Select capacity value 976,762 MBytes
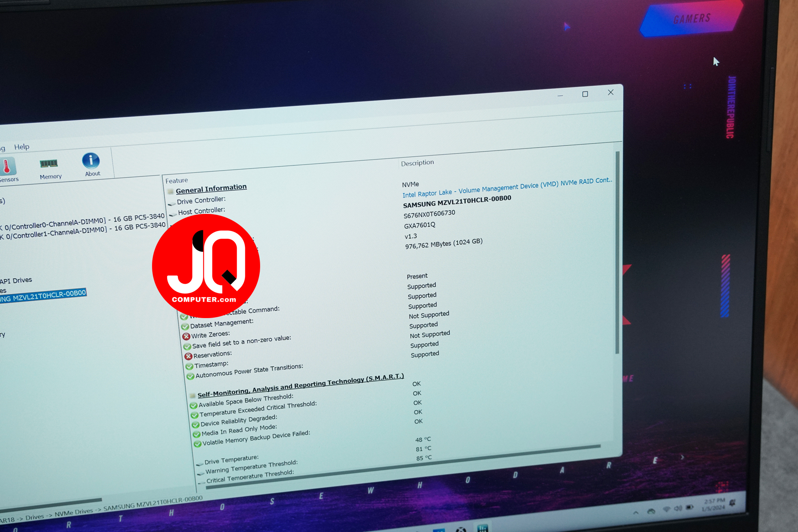 point(444,243)
